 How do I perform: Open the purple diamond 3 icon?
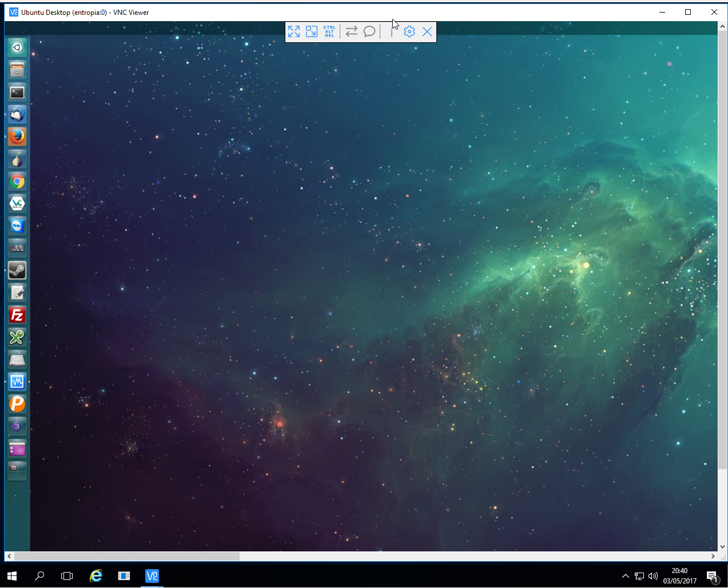point(17,426)
